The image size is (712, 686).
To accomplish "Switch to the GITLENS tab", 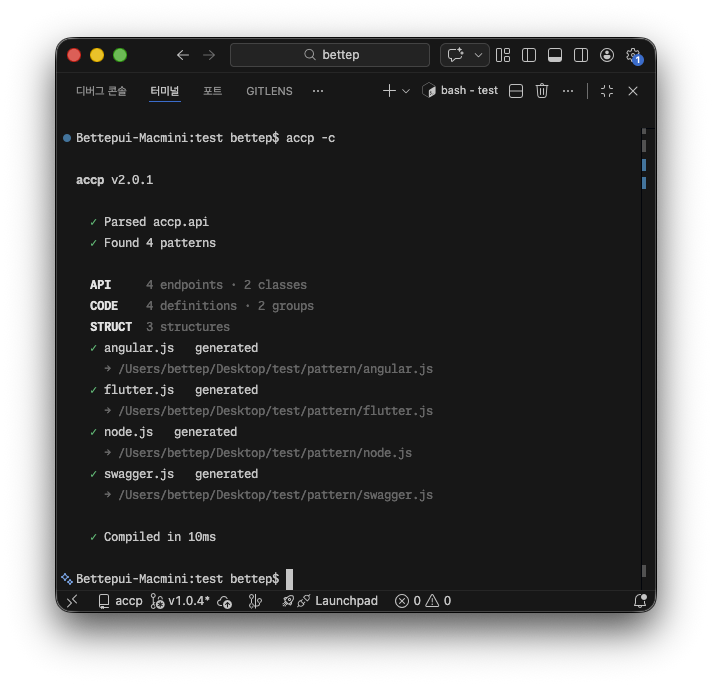I will (269, 91).
